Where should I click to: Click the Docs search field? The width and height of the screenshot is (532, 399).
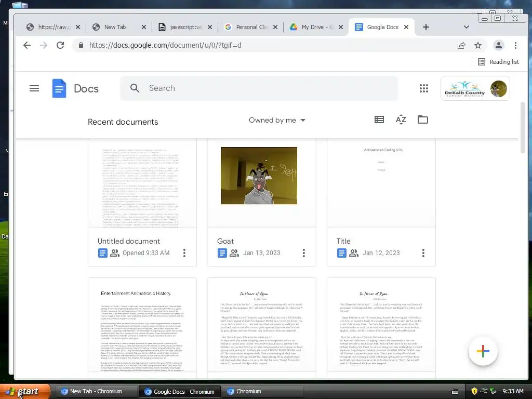(259, 88)
